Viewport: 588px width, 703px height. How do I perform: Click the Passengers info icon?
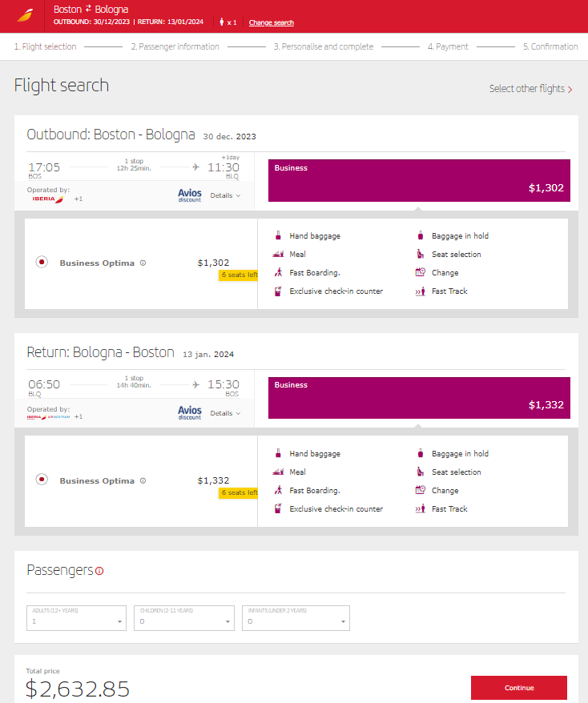(99, 571)
